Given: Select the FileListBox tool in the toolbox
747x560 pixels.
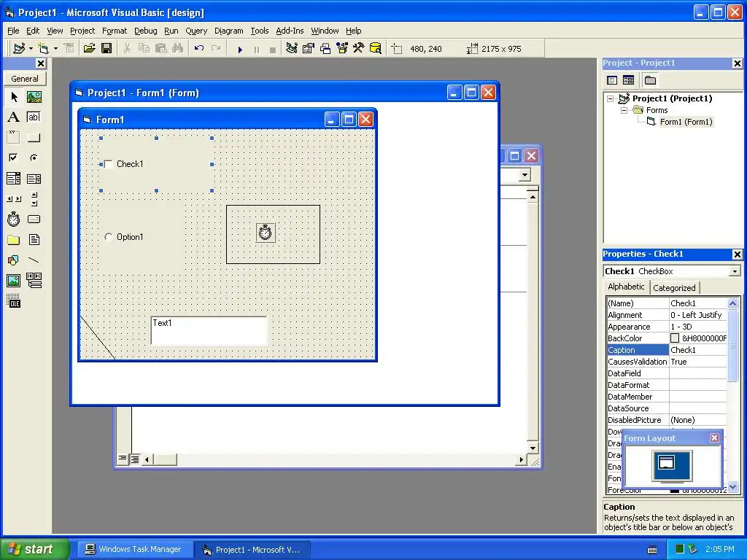Looking at the screenshot, I should click(x=34, y=239).
